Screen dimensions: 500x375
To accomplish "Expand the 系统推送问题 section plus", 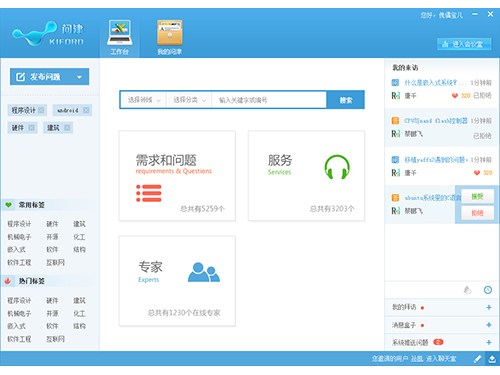I will pyautogui.click(x=489, y=342).
